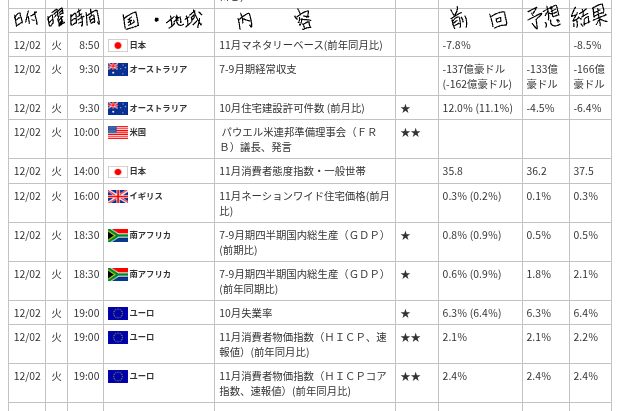Click the 37.5 result value for Japan
The image size is (621, 411).
click(x=583, y=171)
